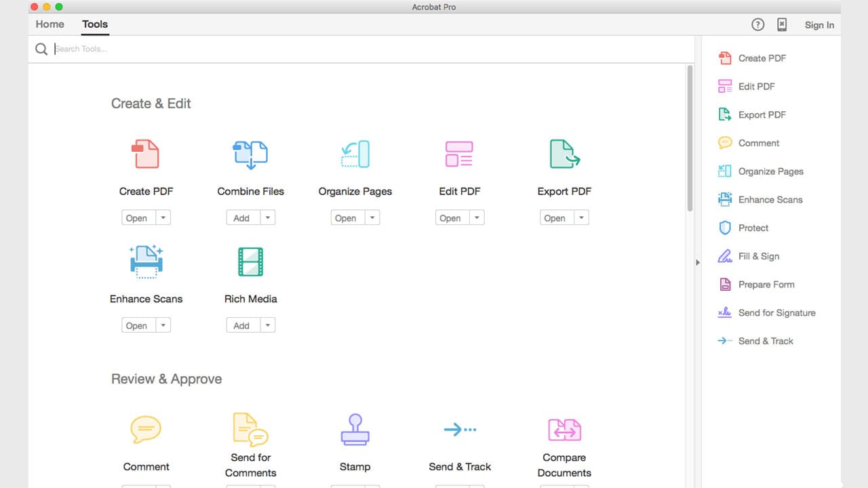
Task: Click the Rich Media tool icon
Action: pos(250,261)
